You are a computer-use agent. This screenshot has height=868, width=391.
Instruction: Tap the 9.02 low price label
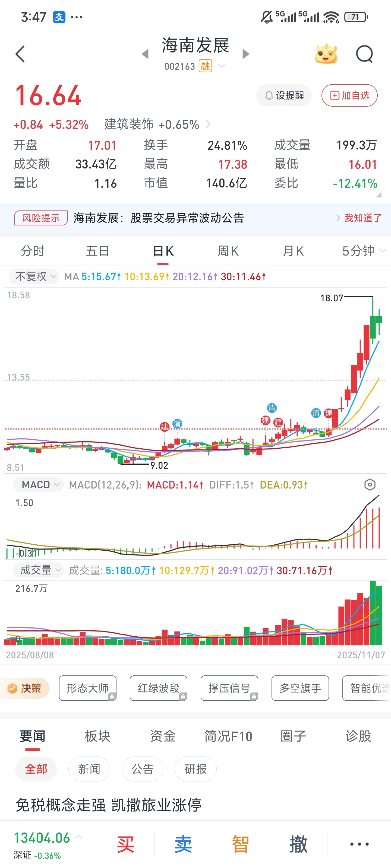159,465
